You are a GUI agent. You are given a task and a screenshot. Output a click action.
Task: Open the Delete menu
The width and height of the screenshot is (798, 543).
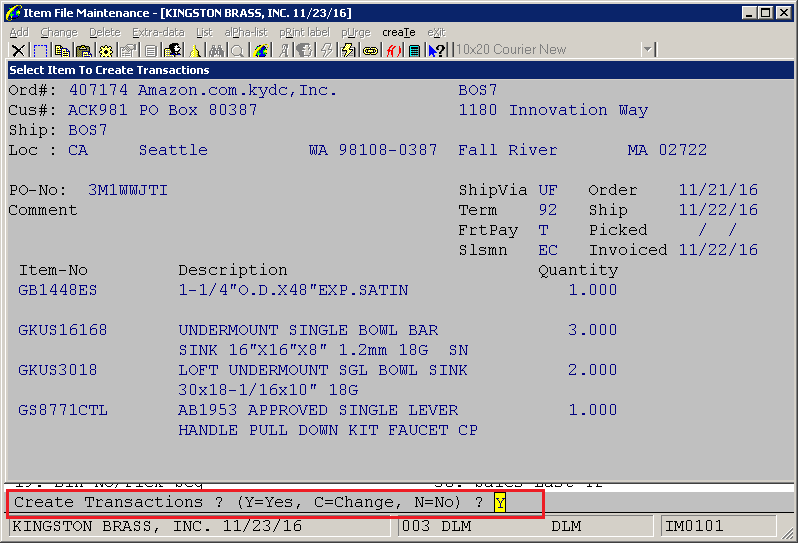[x=105, y=33]
